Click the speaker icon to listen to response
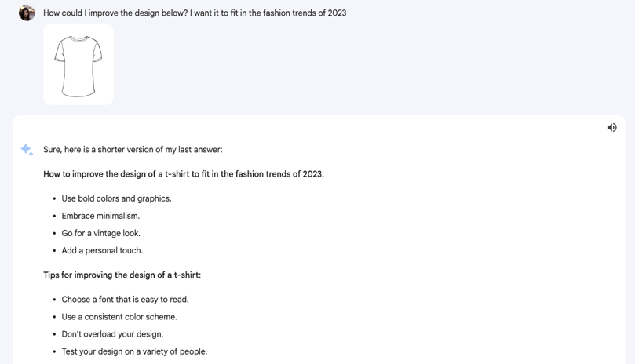 coord(611,128)
